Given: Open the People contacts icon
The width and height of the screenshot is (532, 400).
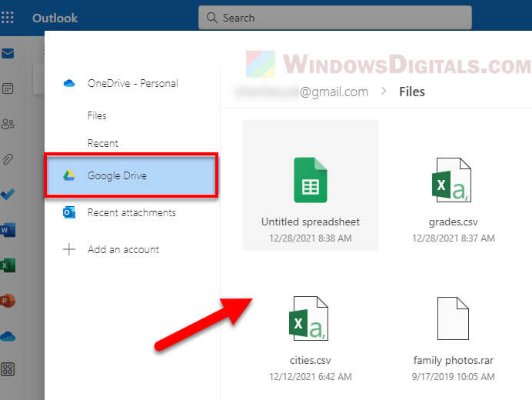Looking at the screenshot, I should pyautogui.click(x=8, y=124).
